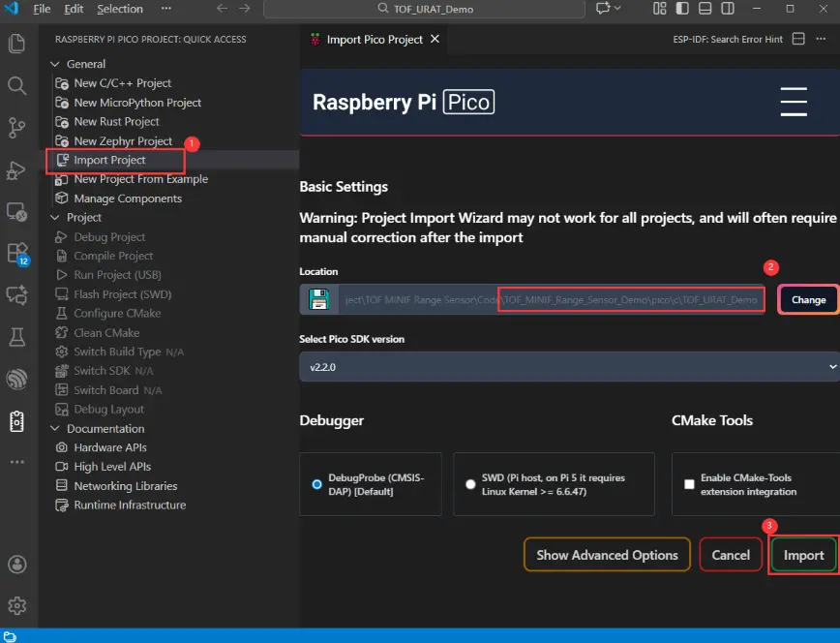This screenshot has width=840, height=643.
Task: Close the Import Pico Project tab
Action: click(435, 39)
